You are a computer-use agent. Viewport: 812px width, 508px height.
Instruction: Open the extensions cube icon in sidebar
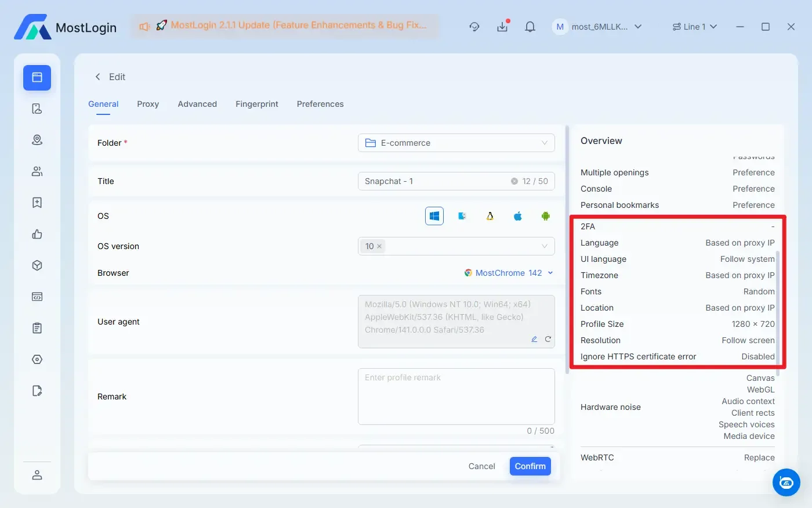click(x=37, y=265)
